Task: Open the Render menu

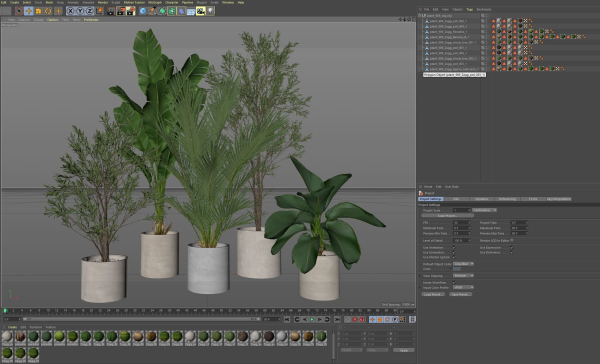Action: (x=103, y=2)
